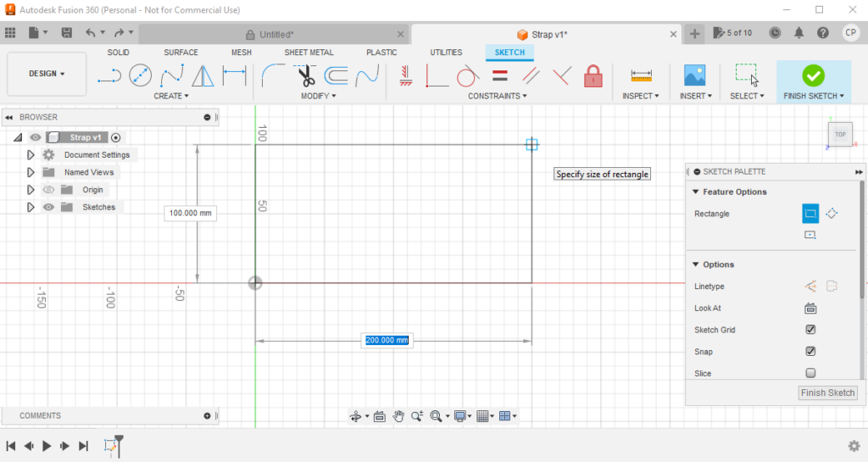Disable the Snap checkbox
Screen dimensions: 868x462
[810, 352]
